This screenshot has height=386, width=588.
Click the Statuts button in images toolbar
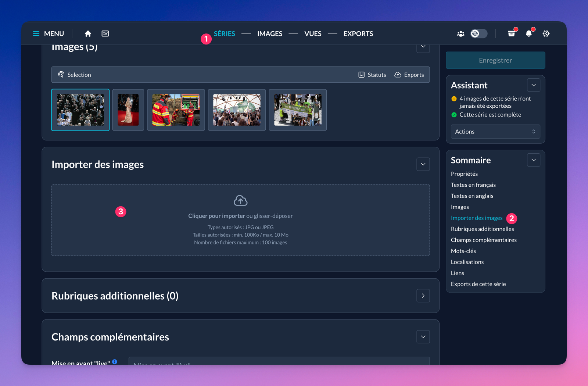pos(372,75)
